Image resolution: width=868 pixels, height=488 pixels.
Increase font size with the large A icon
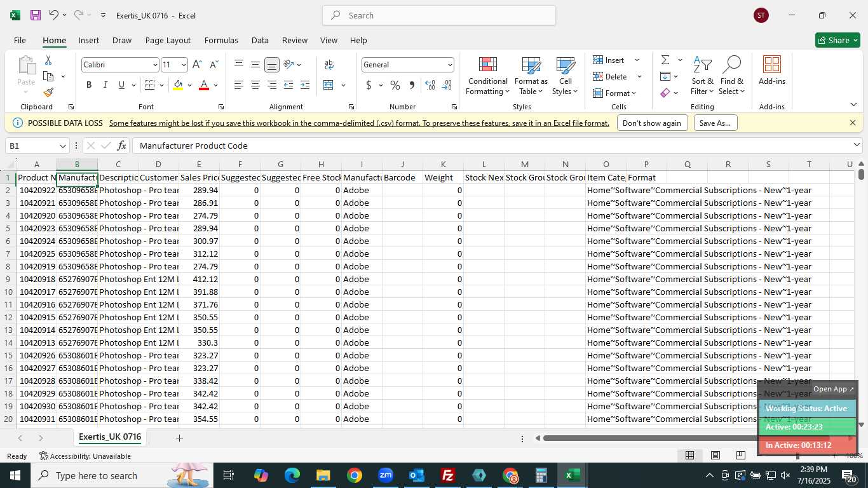[197, 65]
